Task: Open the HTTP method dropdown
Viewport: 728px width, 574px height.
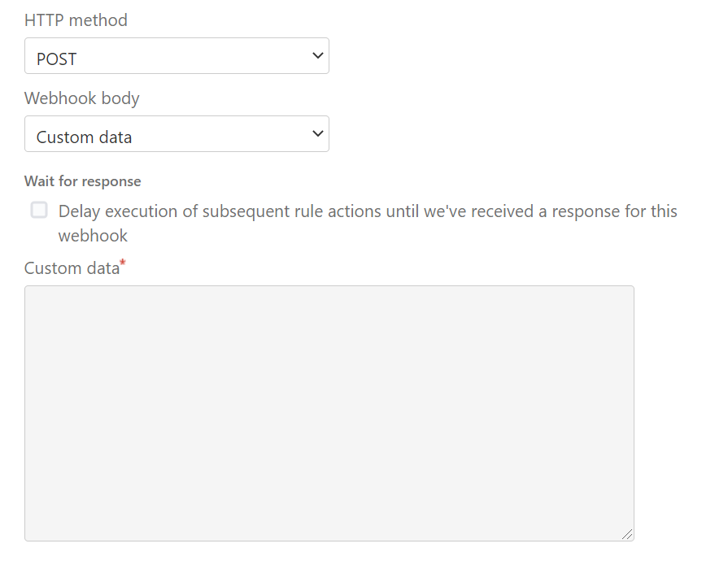Action: point(177,56)
